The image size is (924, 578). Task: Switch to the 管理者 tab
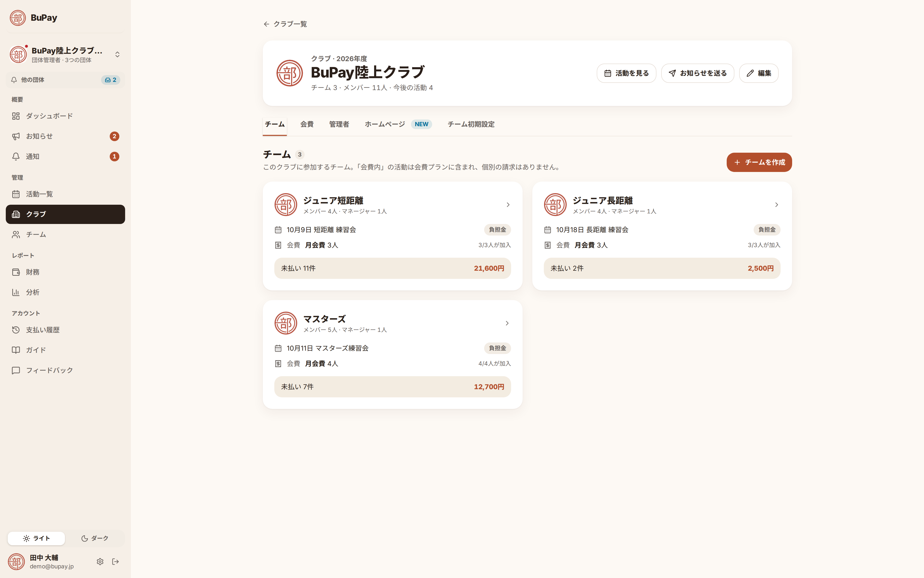click(x=339, y=124)
